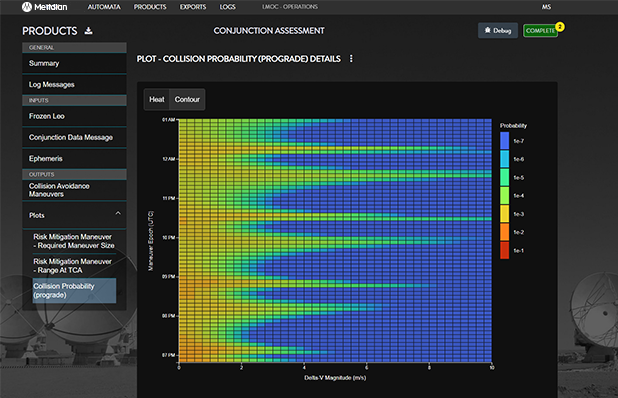Download products via the download icon

tap(89, 31)
